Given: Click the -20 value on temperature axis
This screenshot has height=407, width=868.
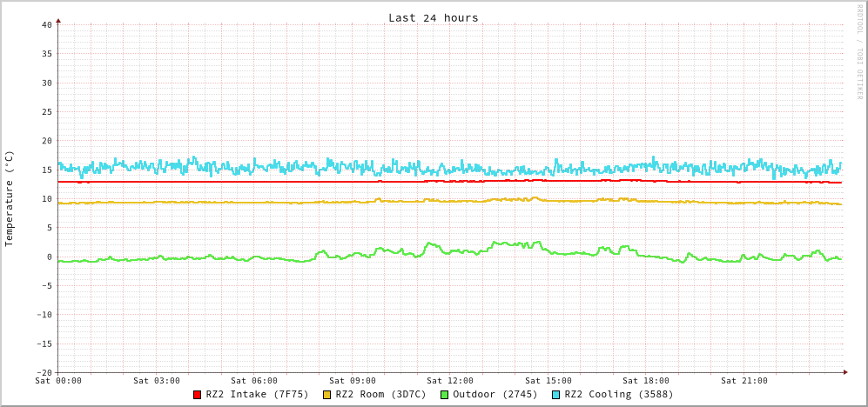Looking at the screenshot, I should click(44, 372).
